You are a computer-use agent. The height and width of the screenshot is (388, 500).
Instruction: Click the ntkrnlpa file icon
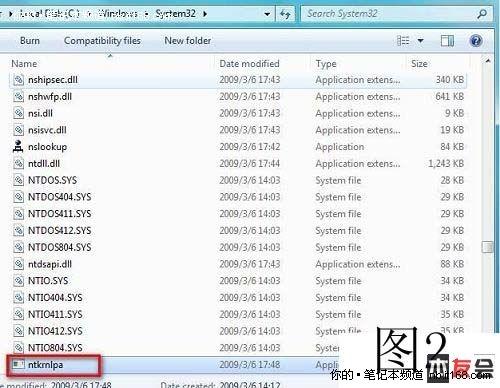point(18,365)
